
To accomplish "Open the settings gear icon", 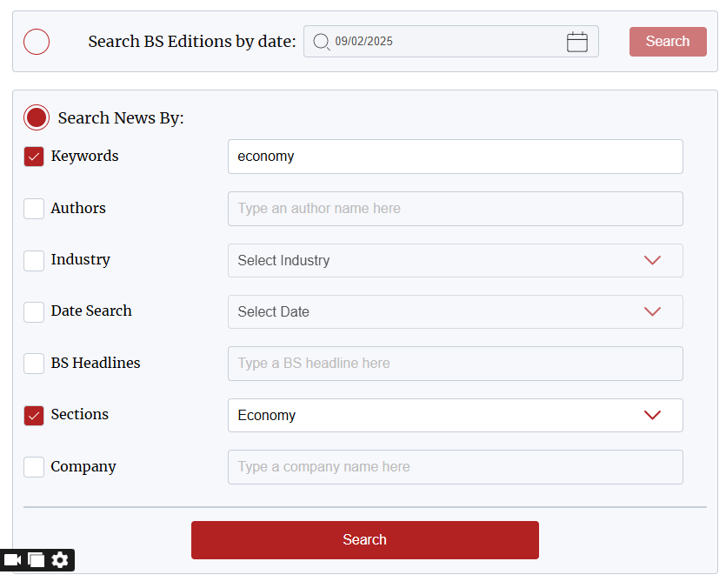I will tap(60, 560).
